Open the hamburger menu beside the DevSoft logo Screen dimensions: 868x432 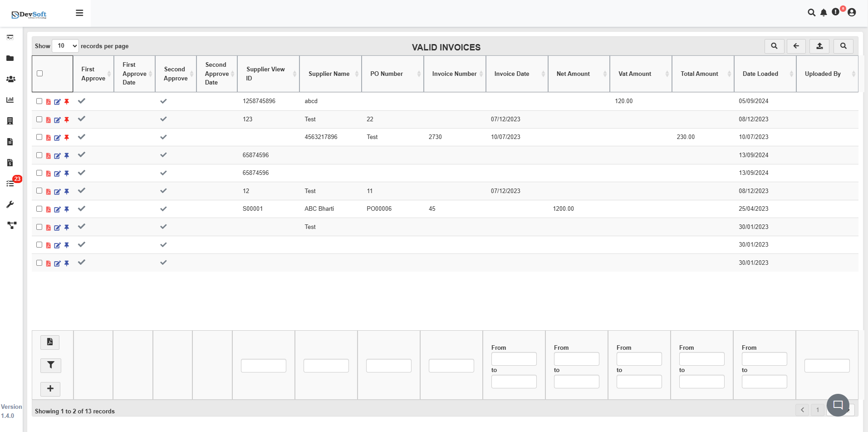click(x=79, y=13)
